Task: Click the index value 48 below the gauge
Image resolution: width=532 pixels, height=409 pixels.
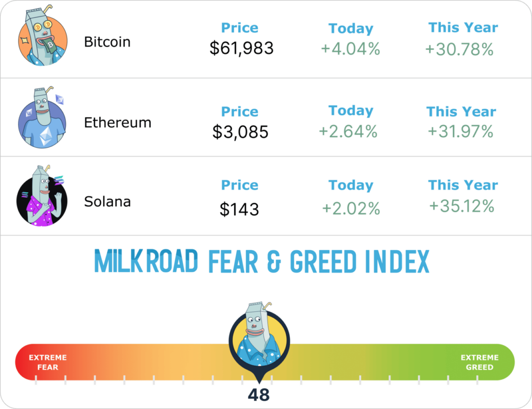Action: (x=259, y=395)
